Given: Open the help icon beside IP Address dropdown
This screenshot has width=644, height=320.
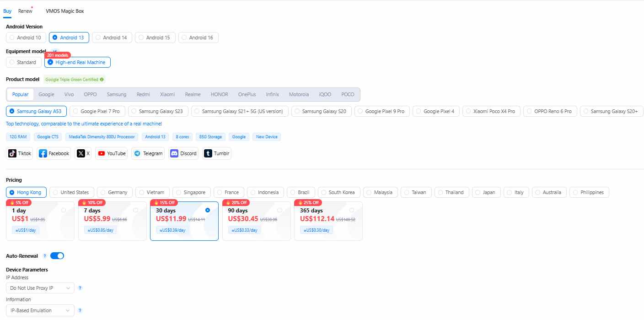Looking at the screenshot, I should [80, 288].
